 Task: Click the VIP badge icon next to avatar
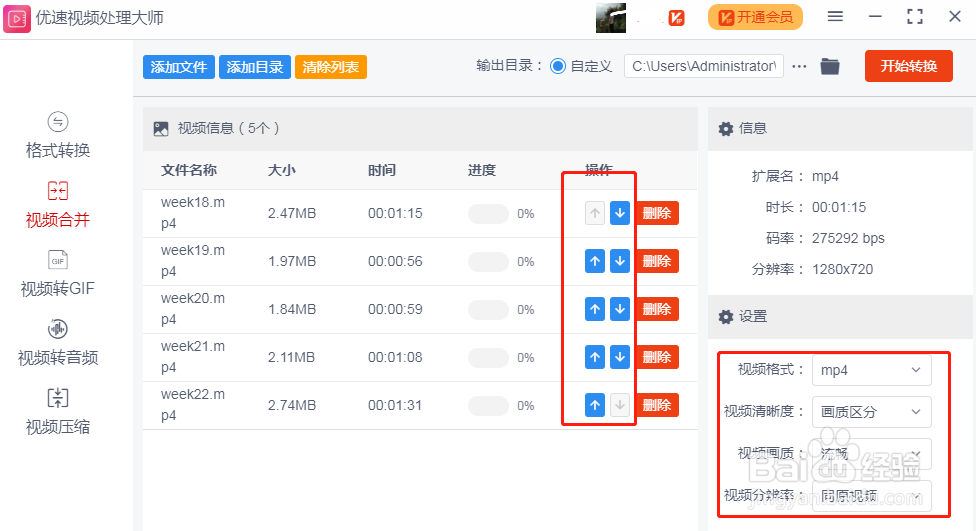point(677,18)
